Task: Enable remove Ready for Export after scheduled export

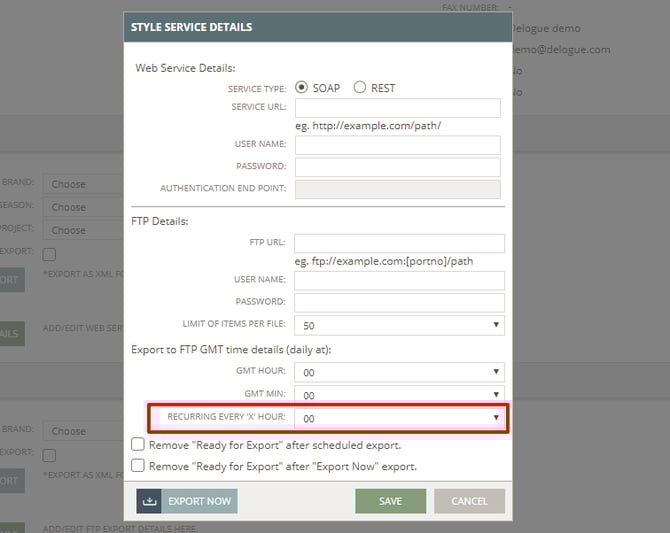Action: [139, 445]
